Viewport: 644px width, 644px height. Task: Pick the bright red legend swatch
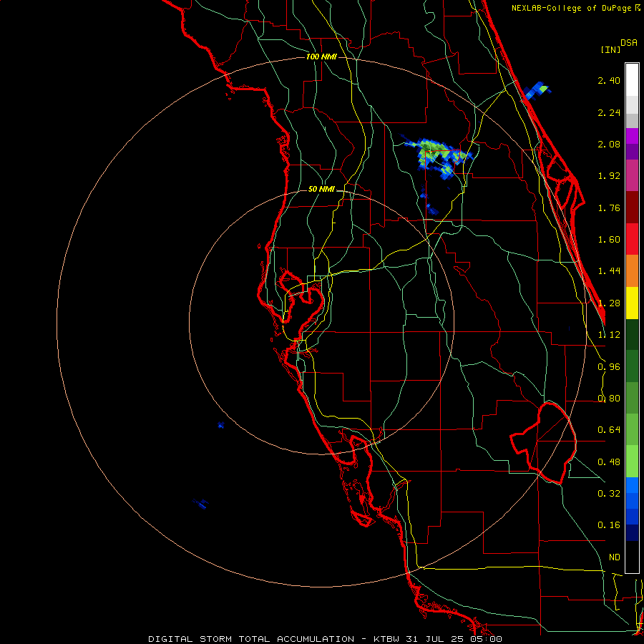click(632, 239)
